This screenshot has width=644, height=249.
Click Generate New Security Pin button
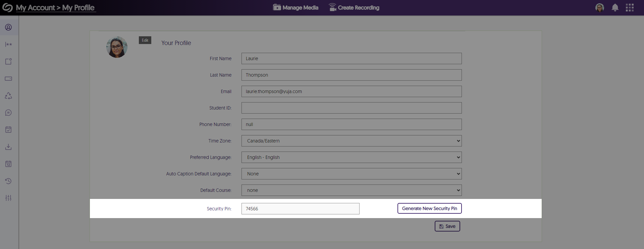429,208
